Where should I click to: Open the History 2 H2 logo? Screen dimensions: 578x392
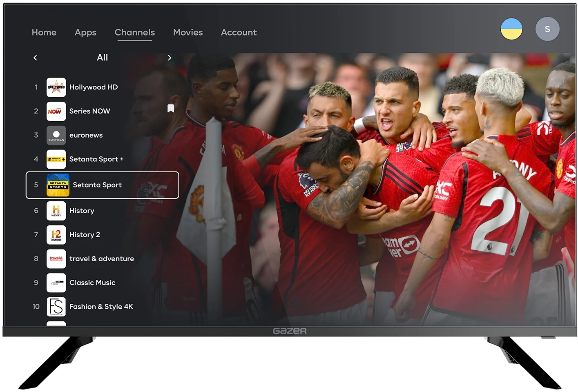pos(56,235)
